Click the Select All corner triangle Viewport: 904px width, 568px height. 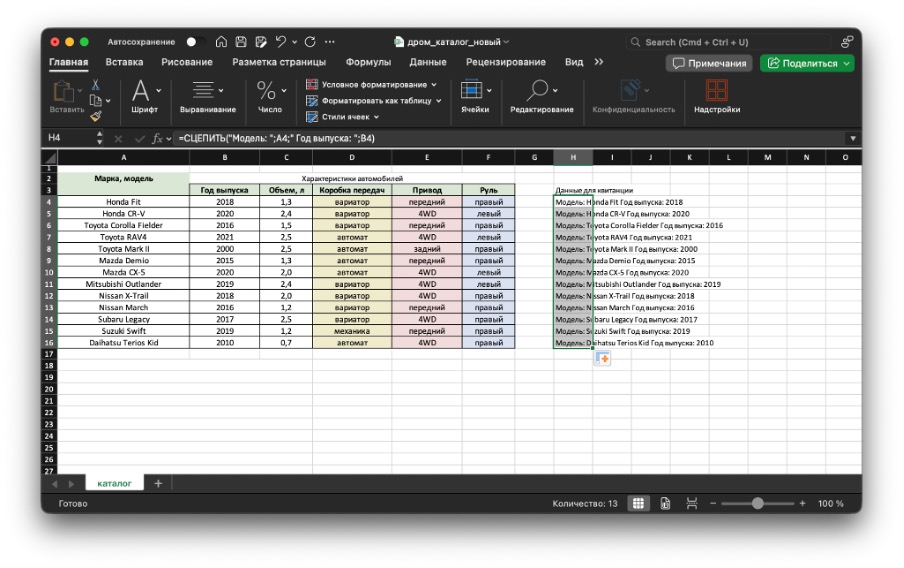[x=50, y=157]
